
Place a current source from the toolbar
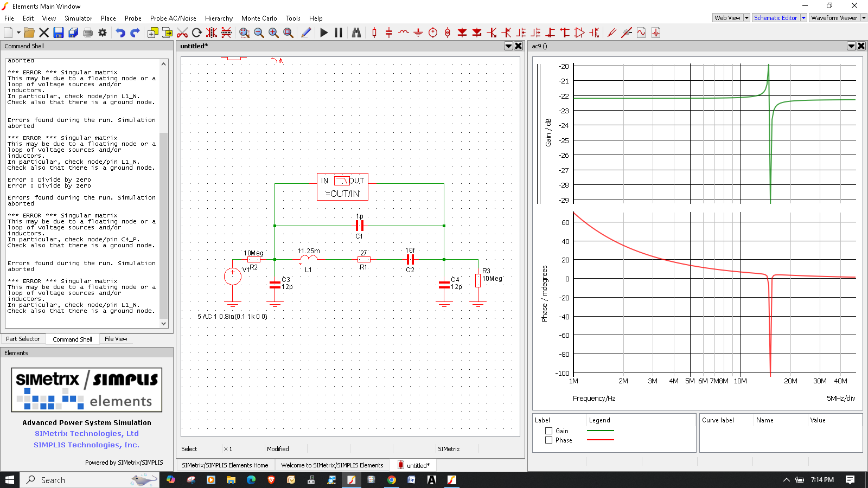448,33
